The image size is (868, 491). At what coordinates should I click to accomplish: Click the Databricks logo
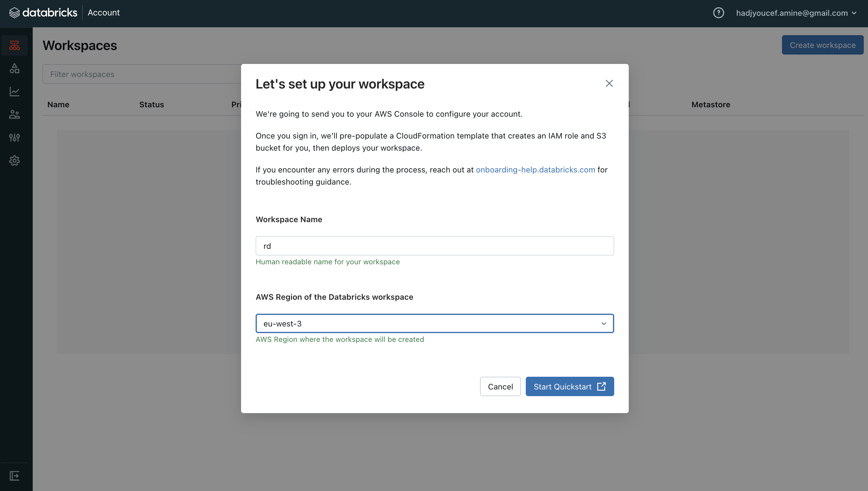tap(43, 13)
